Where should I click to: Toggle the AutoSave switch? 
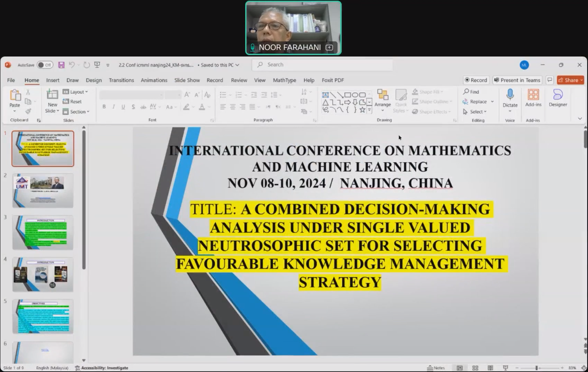coord(45,65)
